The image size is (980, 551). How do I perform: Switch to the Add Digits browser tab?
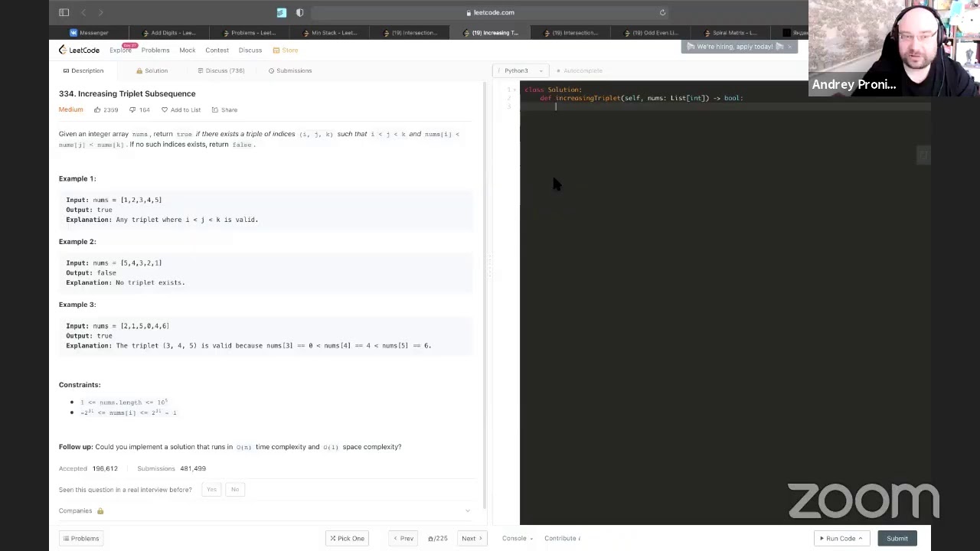168,33
